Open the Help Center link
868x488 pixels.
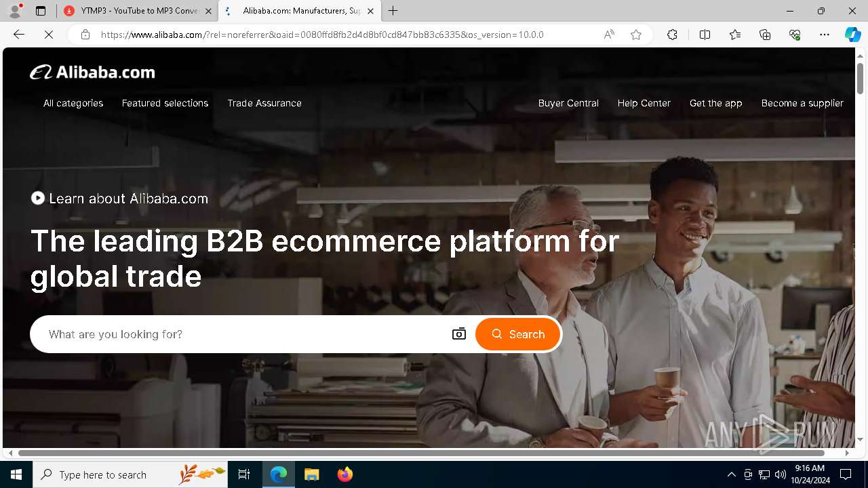(644, 103)
